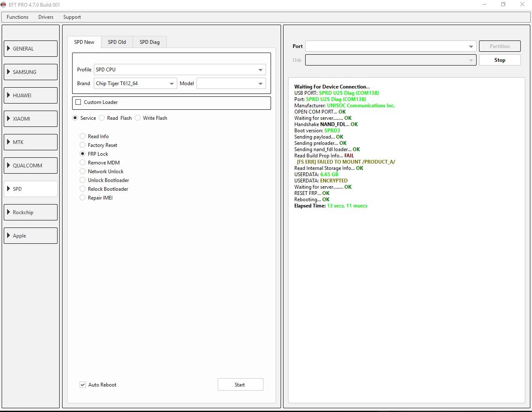Viewport: 532px width, 412px height.
Task: Select the QUALCOMM category
Action: [30, 165]
